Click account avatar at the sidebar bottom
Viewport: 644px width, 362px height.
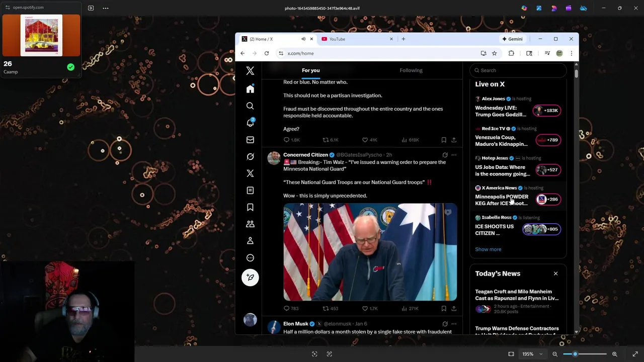(x=250, y=320)
